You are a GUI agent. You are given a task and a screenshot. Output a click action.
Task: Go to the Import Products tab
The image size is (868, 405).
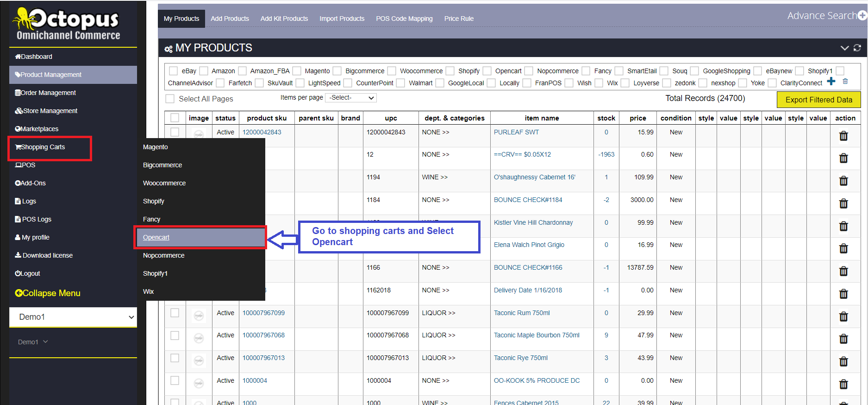click(342, 19)
